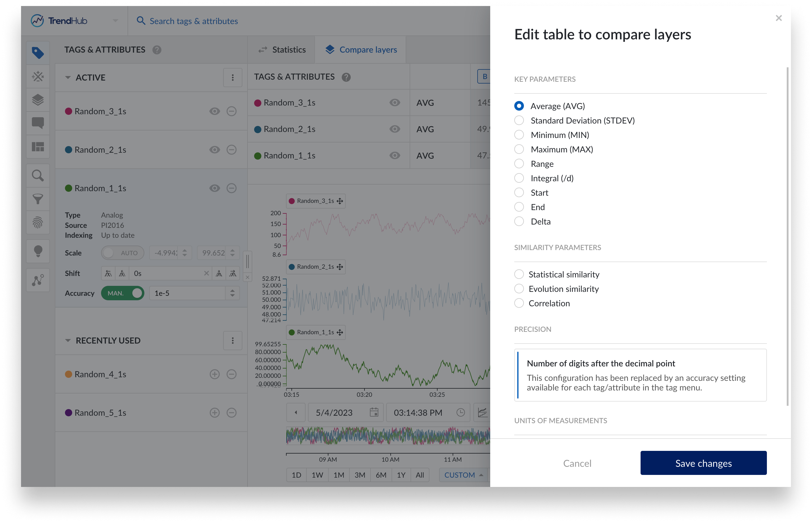The image size is (812, 523).
Task: Select the Standard Deviation (STDEV) radio option
Action: (x=519, y=121)
